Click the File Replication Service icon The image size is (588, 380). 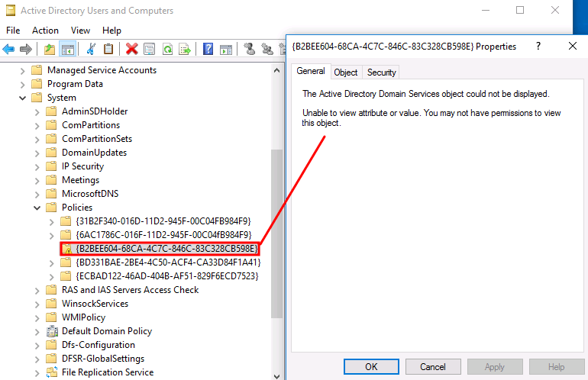(52, 372)
